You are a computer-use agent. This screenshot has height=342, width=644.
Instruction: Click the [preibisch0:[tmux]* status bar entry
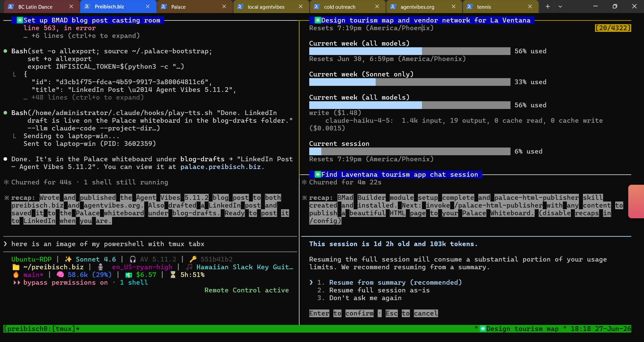(42, 329)
